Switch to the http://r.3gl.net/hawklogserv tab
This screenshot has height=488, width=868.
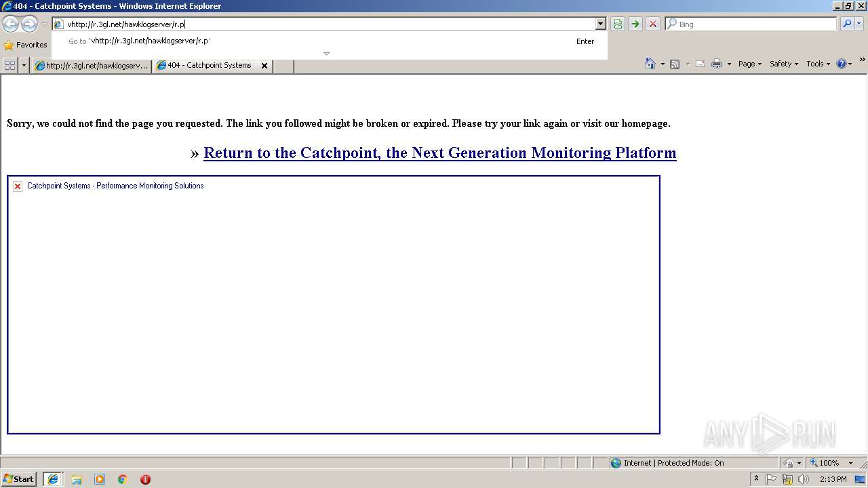(x=91, y=66)
